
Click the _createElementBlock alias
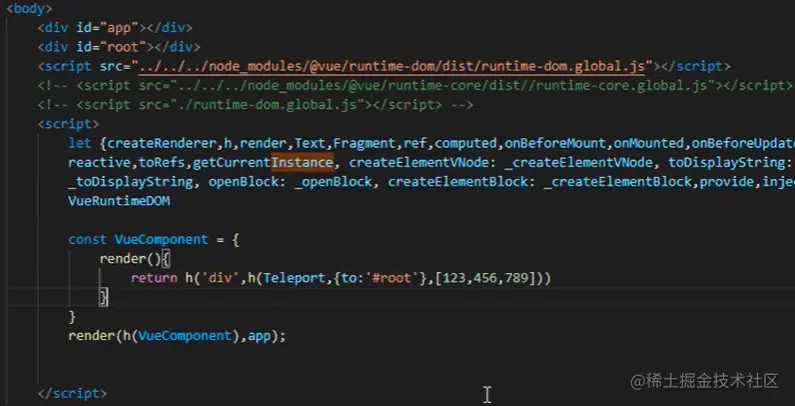618,182
